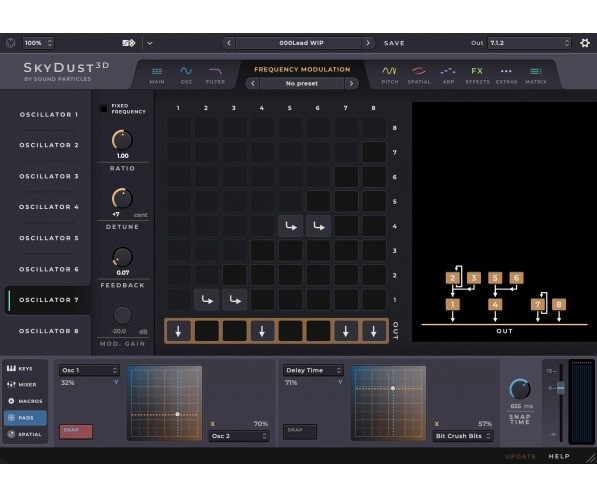Toggle the Fixed Frequency checkbox
The width and height of the screenshot is (597, 497).
tap(104, 109)
